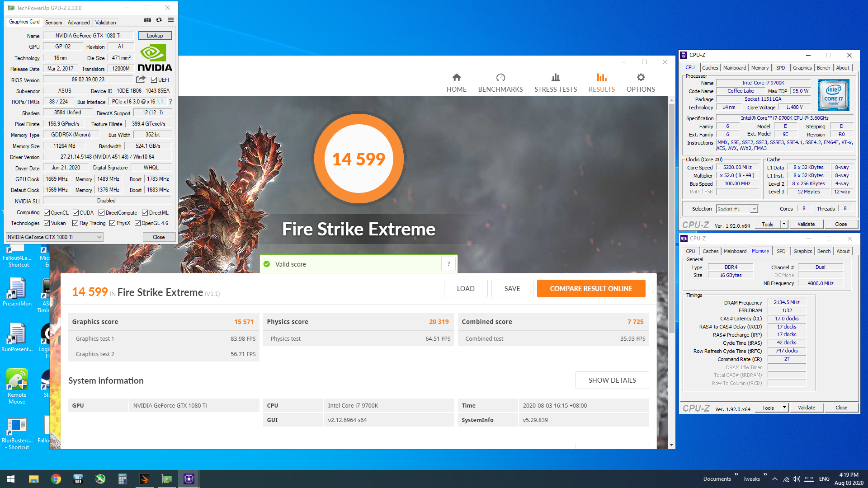The width and height of the screenshot is (868, 488).
Task: Switch to Validation tab in GPU-Z
Action: [105, 22]
